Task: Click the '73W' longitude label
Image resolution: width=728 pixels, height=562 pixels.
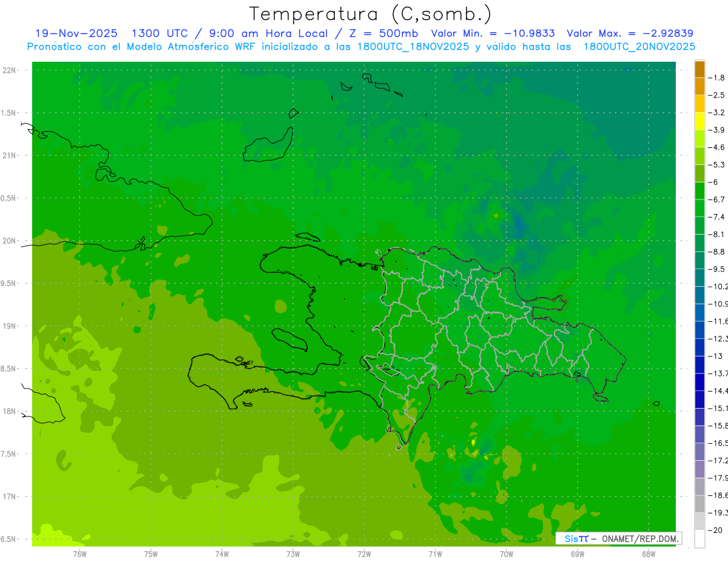Action: pyautogui.click(x=293, y=554)
